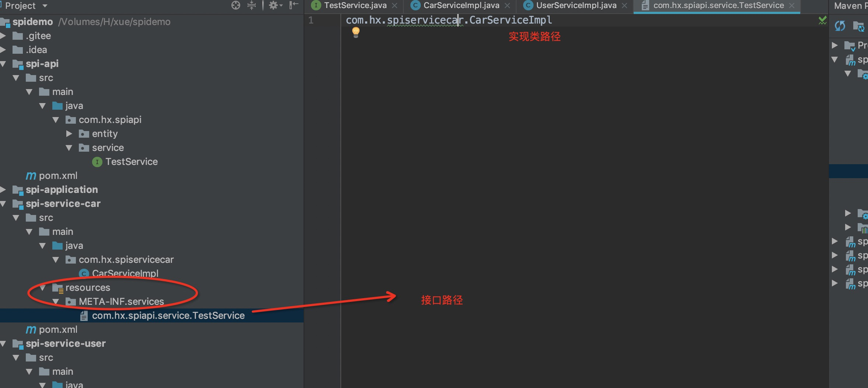This screenshot has width=868, height=388.
Task: Close the TestService.java tab
Action: point(395,6)
